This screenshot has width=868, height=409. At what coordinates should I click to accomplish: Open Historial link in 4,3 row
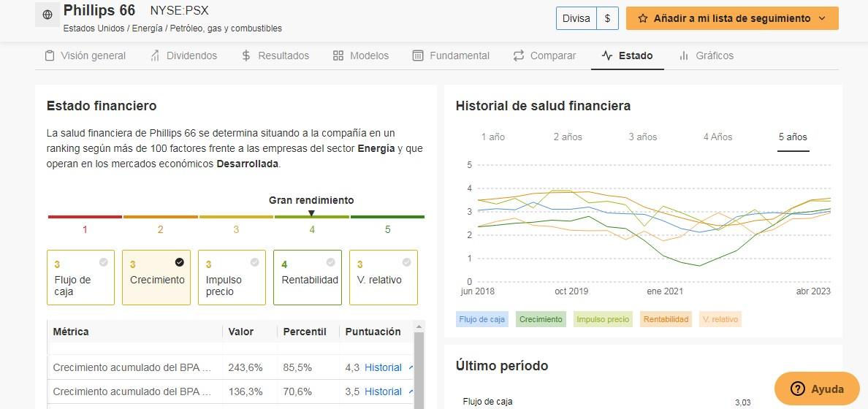coord(383,367)
